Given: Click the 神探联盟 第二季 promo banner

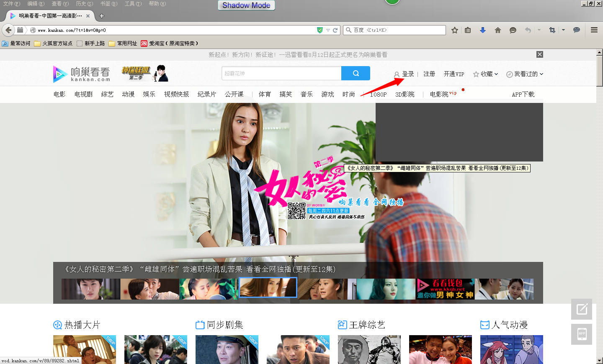Looking at the screenshot, I should [145, 73].
